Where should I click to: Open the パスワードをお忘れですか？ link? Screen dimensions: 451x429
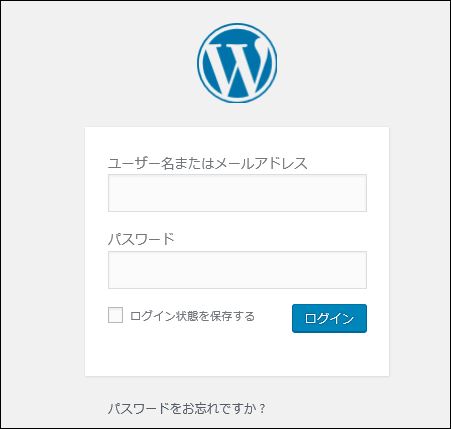(x=187, y=408)
